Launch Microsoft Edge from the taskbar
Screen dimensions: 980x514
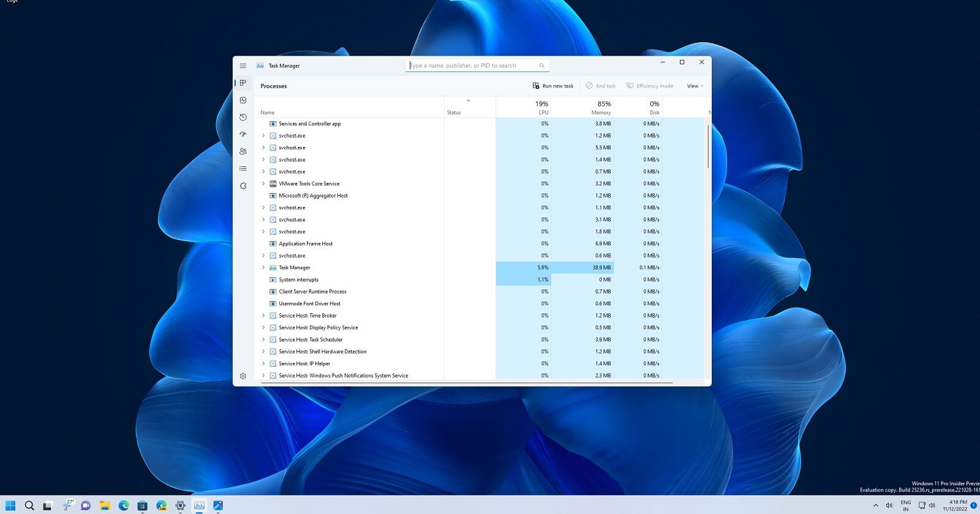[124, 505]
